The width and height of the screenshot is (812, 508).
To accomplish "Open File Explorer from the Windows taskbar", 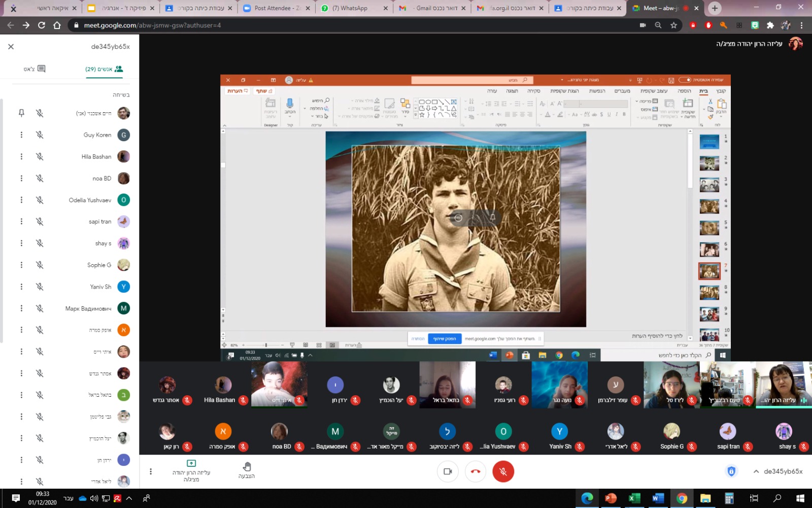I will (x=705, y=498).
